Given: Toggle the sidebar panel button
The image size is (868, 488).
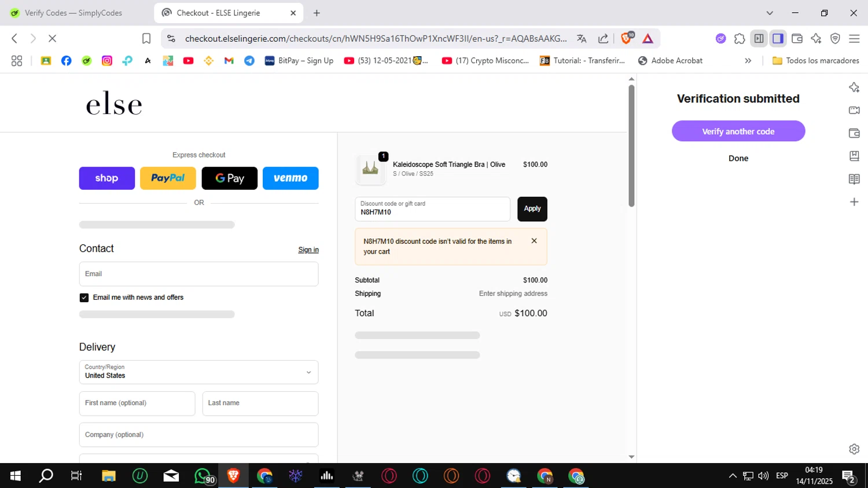Looking at the screenshot, I should pyautogui.click(x=778, y=39).
